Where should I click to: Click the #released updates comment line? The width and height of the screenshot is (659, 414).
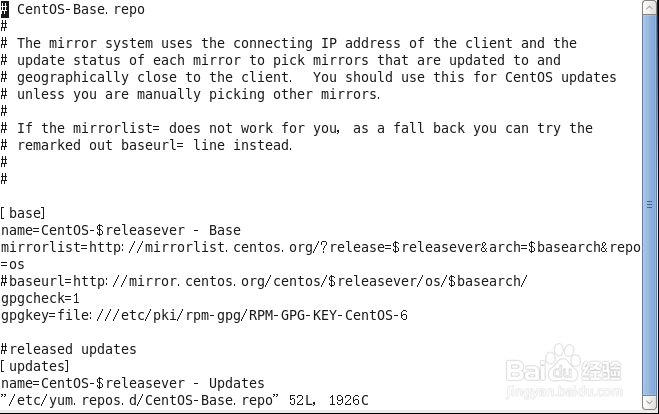click(69, 349)
